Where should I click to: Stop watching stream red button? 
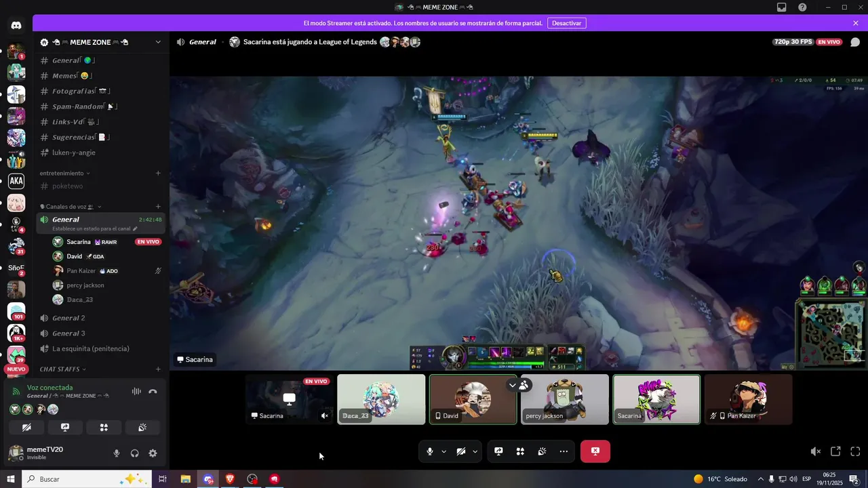click(595, 451)
